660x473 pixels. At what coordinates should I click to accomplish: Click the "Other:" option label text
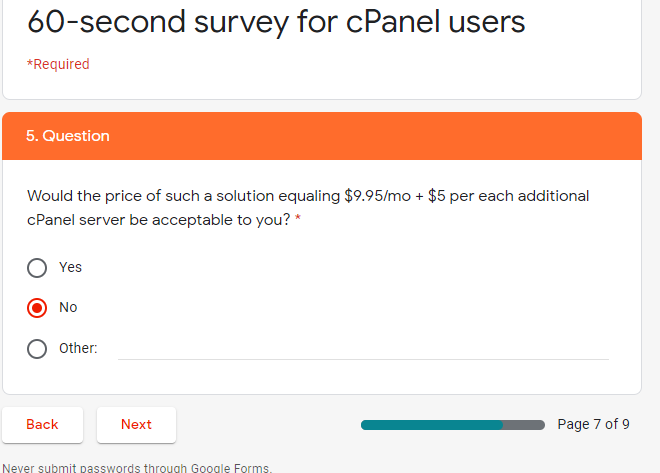pyautogui.click(x=78, y=349)
